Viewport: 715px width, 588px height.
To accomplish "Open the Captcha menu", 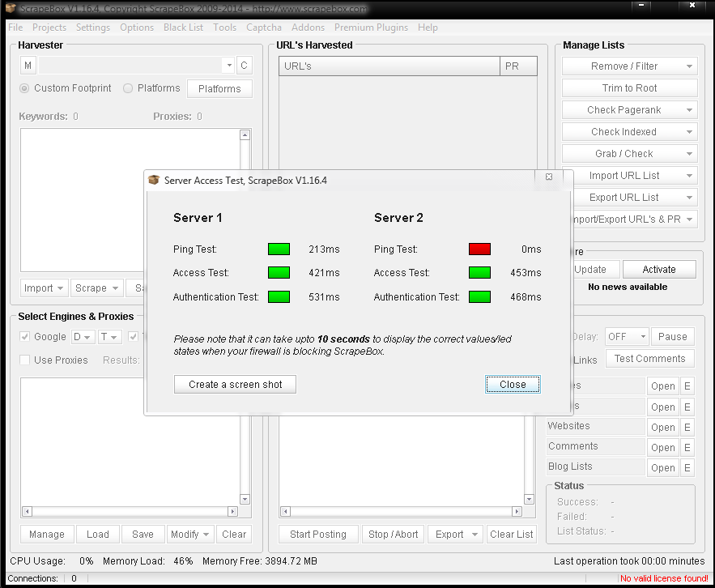I will point(264,28).
